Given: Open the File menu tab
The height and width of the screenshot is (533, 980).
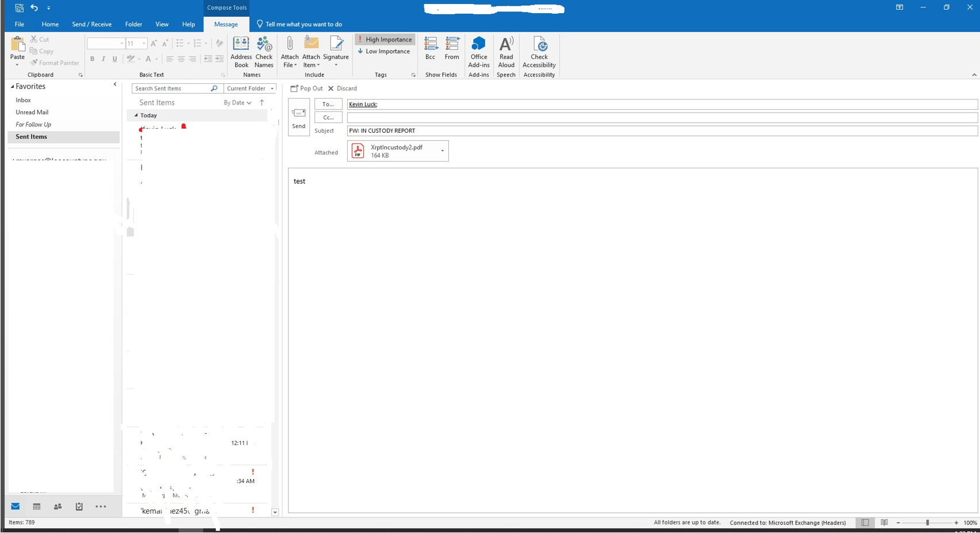Looking at the screenshot, I should (x=20, y=24).
